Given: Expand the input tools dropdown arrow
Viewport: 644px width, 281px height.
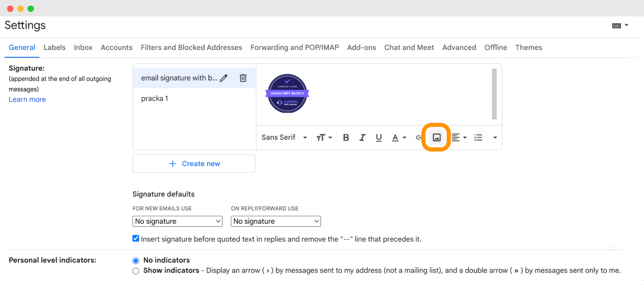Looking at the screenshot, I should (627, 25).
